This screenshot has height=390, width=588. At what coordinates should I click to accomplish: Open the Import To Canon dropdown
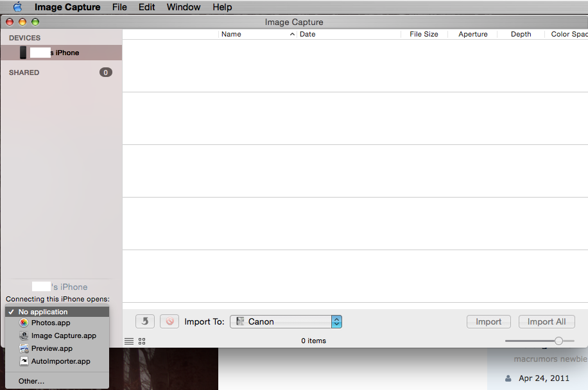tap(286, 321)
